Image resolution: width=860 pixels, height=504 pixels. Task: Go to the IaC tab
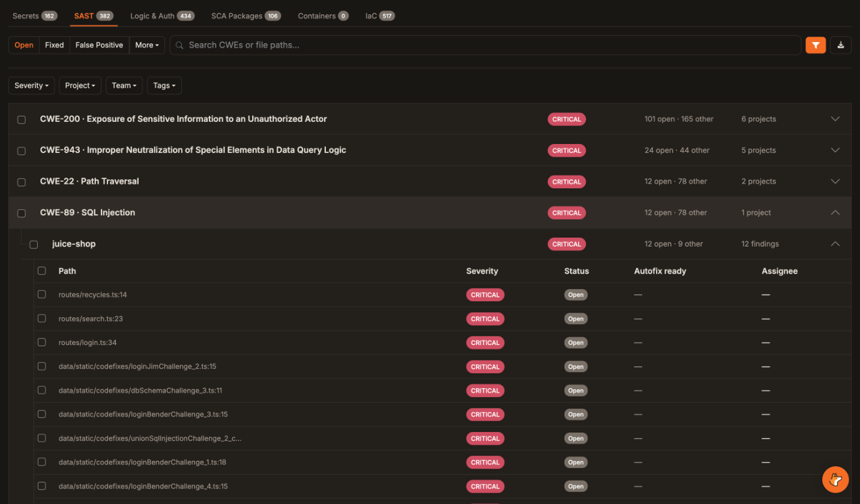coord(380,16)
